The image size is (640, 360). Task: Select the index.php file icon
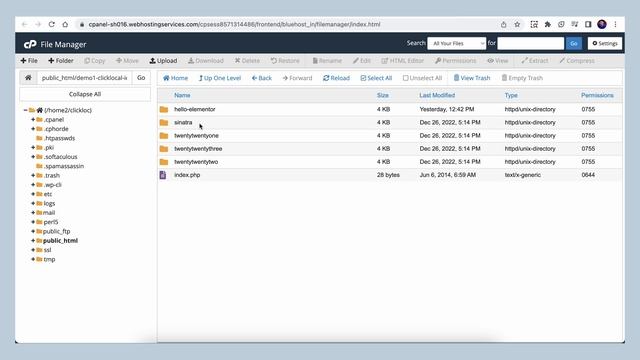point(163,175)
